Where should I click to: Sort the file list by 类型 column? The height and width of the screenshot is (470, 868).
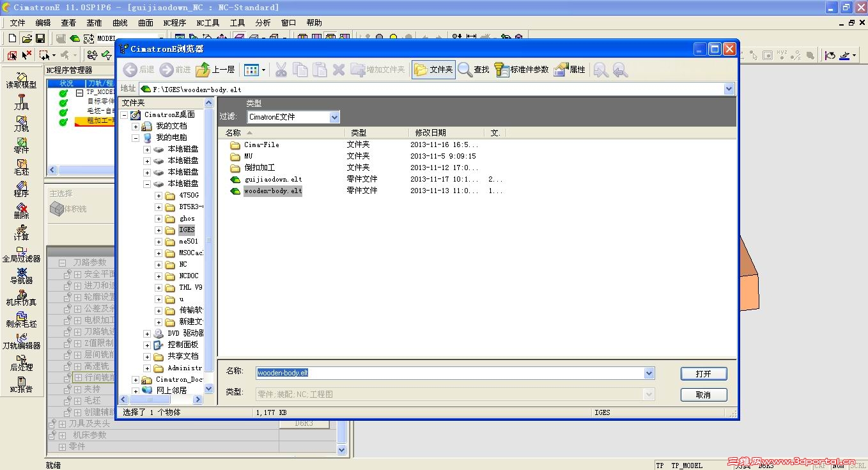(376, 133)
